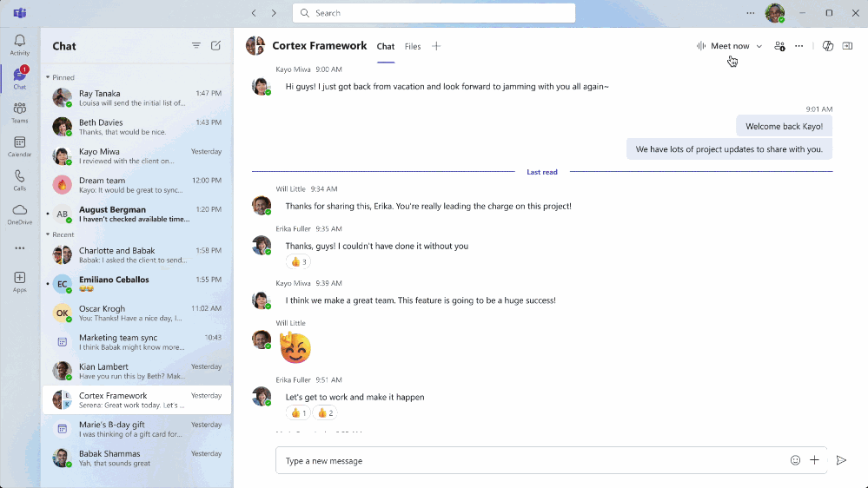Show more apps via sidebar ellipsis
Image resolution: width=868 pixels, height=488 pixels.
[19, 247]
